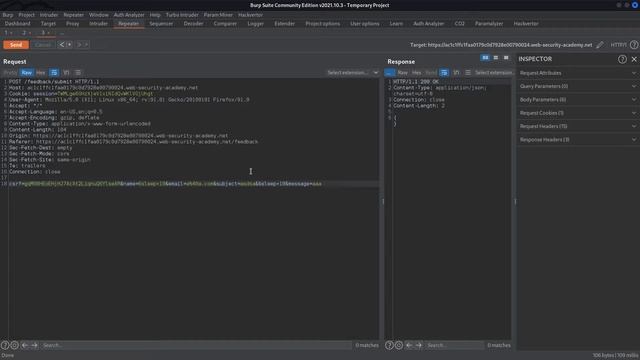Open the Project menu

[x=27, y=15]
